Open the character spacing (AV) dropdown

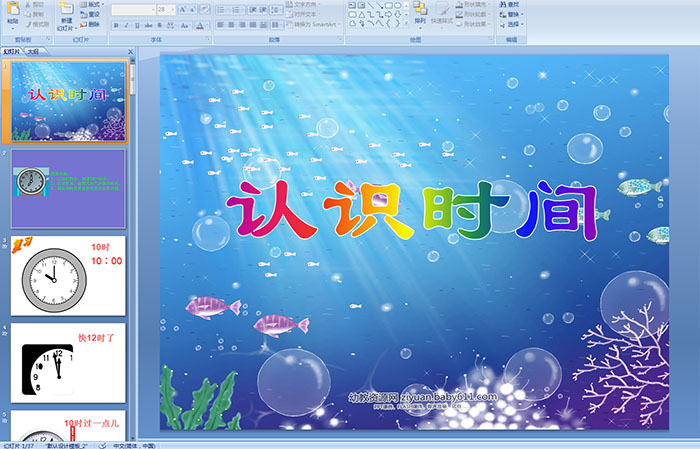(x=171, y=25)
